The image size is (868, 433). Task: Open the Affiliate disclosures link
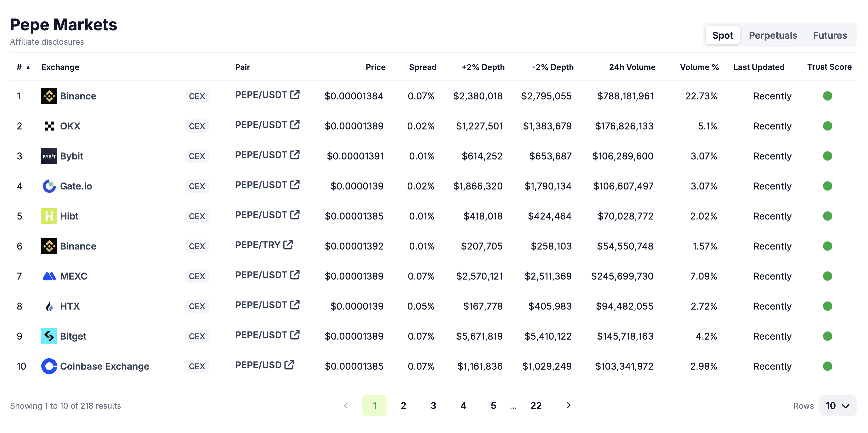point(47,42)
